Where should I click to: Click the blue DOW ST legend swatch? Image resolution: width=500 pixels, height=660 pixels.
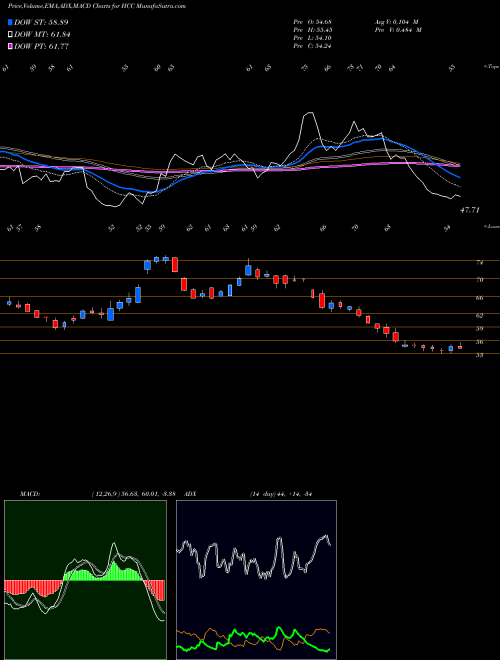click(11, 22)
